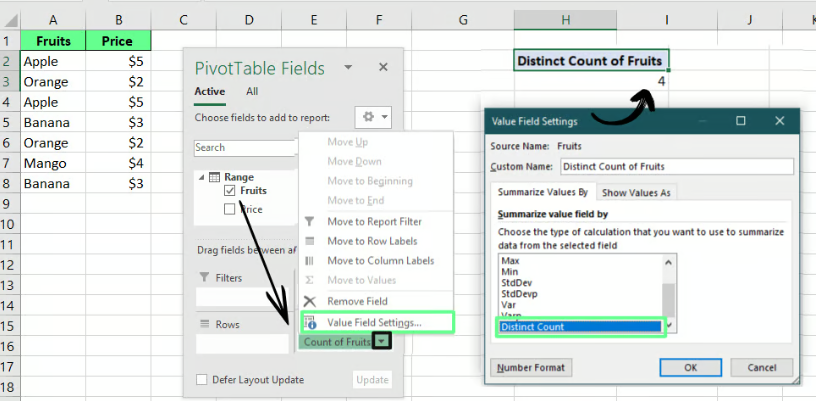
Task: Open the PivotTable Fields tools gear menu
Action: tap(375, 117)
